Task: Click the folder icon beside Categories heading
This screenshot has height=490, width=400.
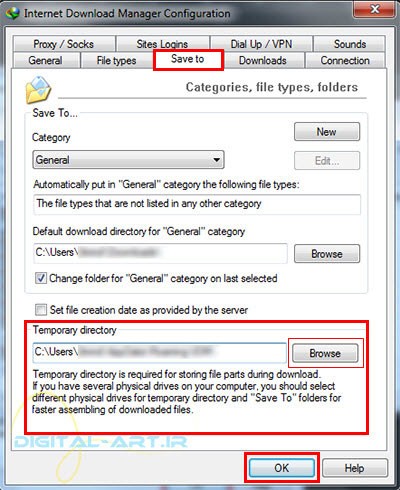Action: (38, 90)
